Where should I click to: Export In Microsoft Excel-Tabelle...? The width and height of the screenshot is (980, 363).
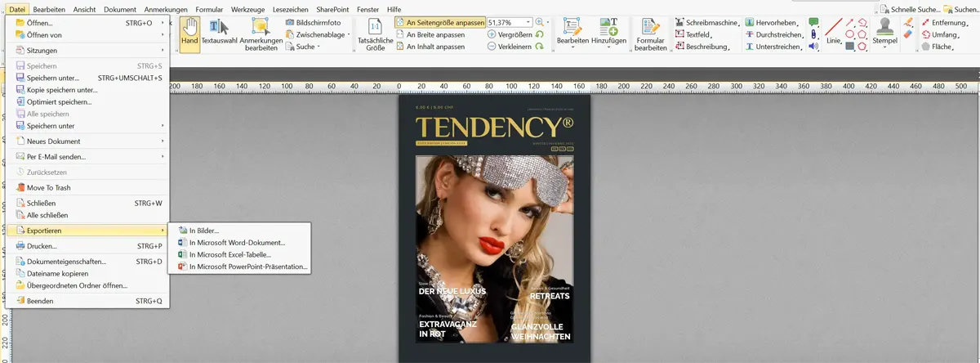click(x=239, y=255)
